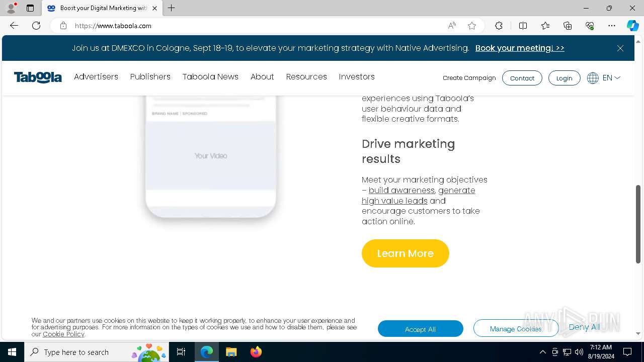Screen dimensions: 644x362
Task: Open the Windows Start menu
Action: (12, 352)
